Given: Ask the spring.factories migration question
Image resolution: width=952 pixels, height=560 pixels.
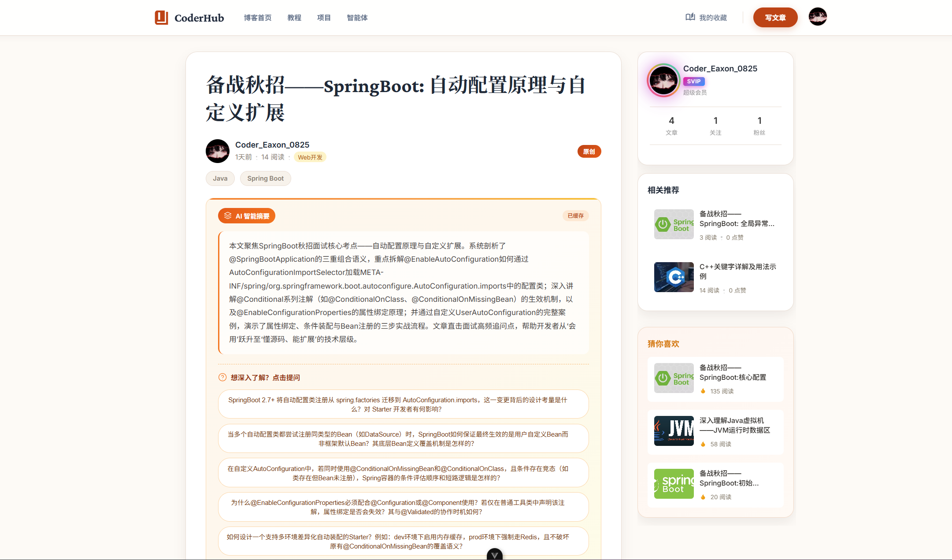Looking at the screenshot, I should pyautogui.click(x=403, y=404).
